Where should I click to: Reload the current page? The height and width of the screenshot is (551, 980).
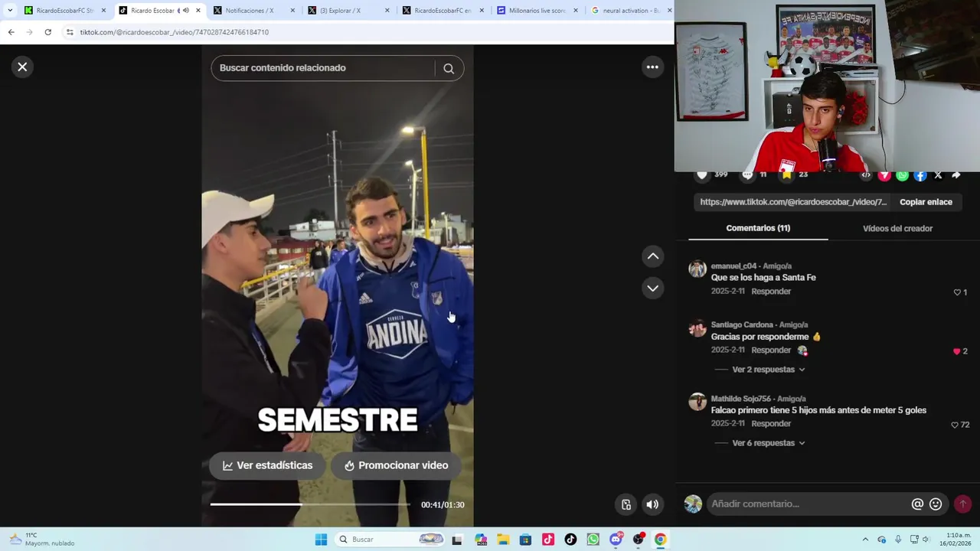pos(47,32)
